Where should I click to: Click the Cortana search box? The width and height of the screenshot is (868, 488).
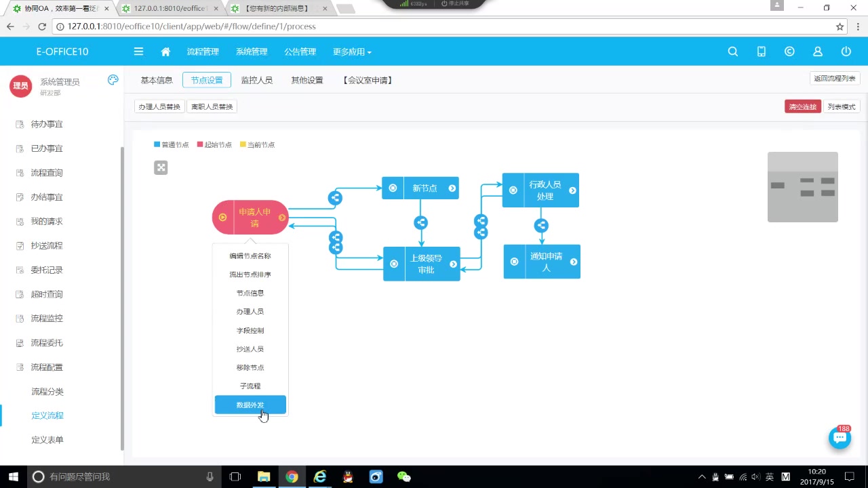tap(123, 476)
